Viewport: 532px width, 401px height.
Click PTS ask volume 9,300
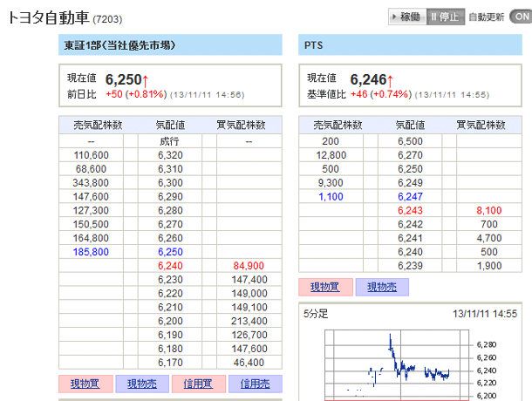click(331, 183)
